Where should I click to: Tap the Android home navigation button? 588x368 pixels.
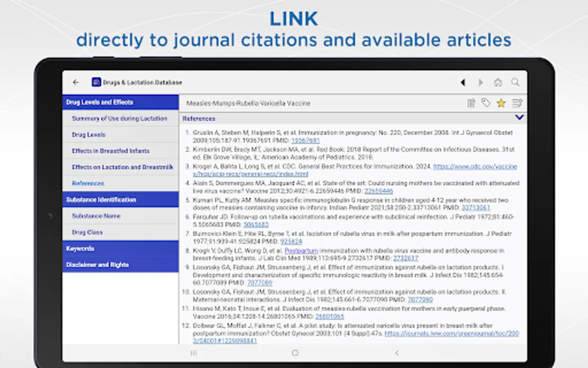[295, 353]
